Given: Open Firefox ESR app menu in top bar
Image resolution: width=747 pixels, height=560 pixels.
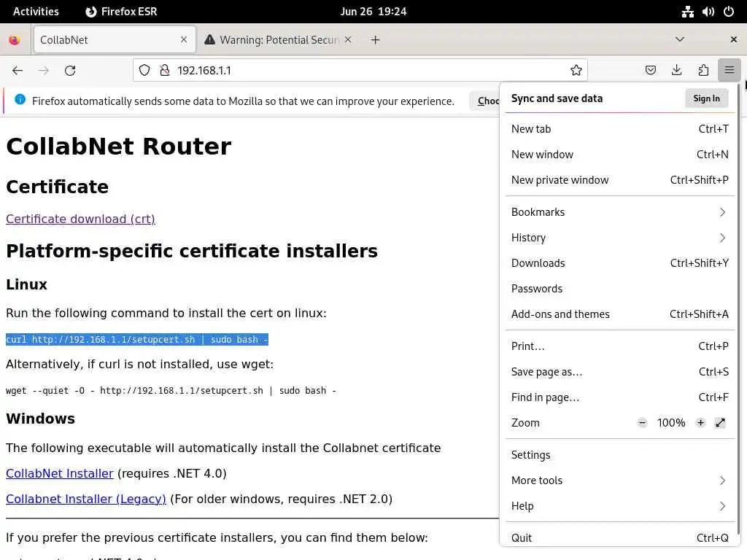Looking at the screenshot, I should tap(121, 12).
